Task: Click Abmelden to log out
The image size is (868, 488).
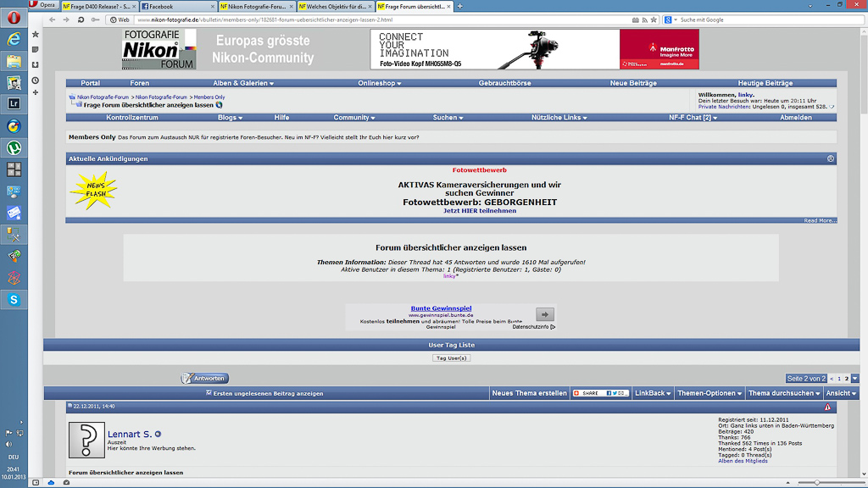Action: (x=795, y=117)
